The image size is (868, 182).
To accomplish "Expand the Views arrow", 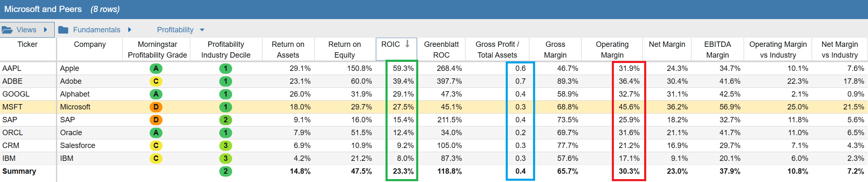I will pos(46,30).
